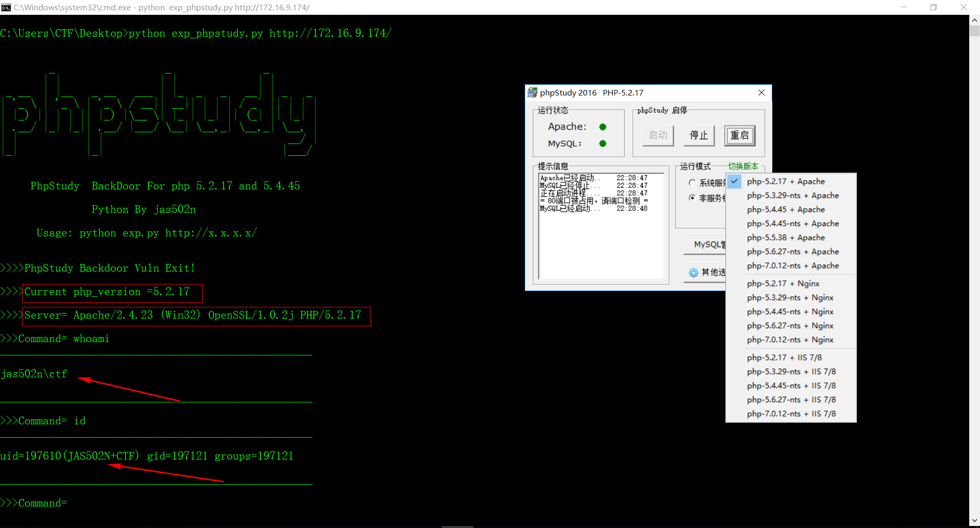This screenshot has height=528, width=980.
Task: Click the 重启 restart button
Action: tap(740, 135)
